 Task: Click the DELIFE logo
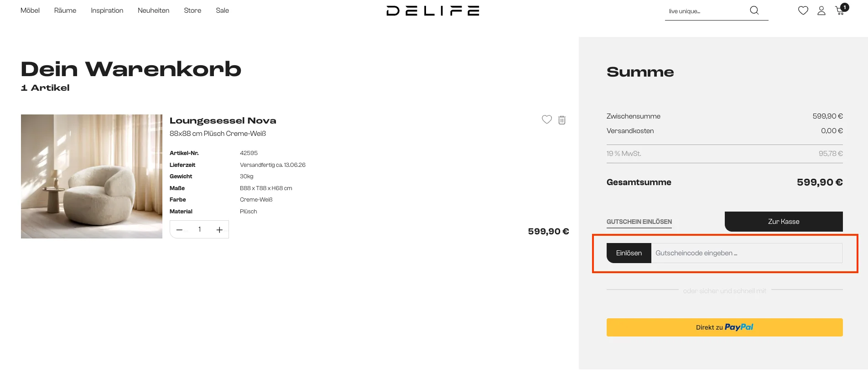(432, 11)
